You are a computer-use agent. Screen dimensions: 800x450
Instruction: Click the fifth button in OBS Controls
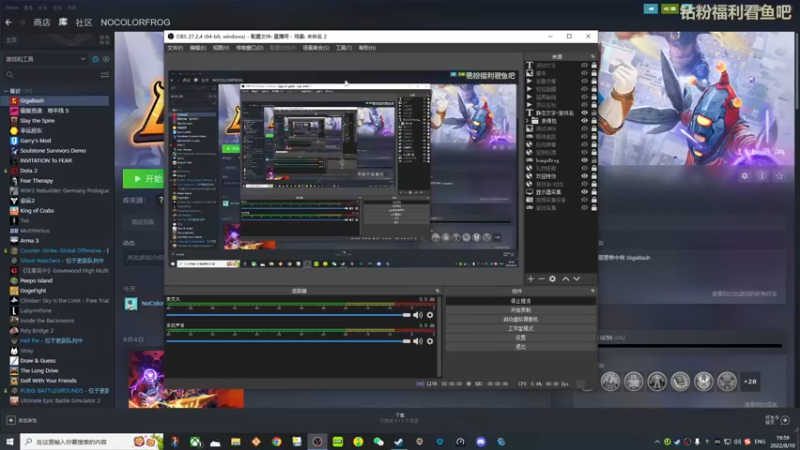(x=521, y=338)
